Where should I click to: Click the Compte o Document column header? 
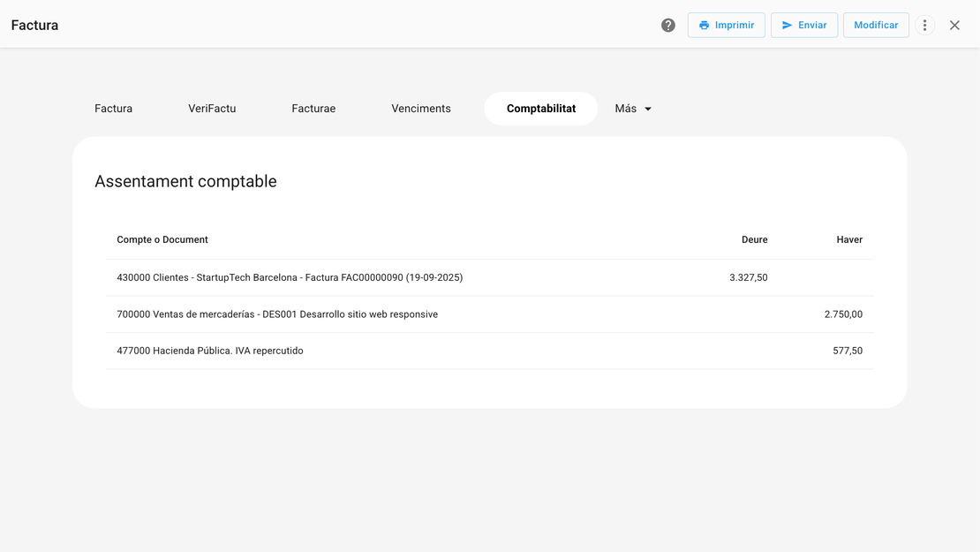[162, 240]
